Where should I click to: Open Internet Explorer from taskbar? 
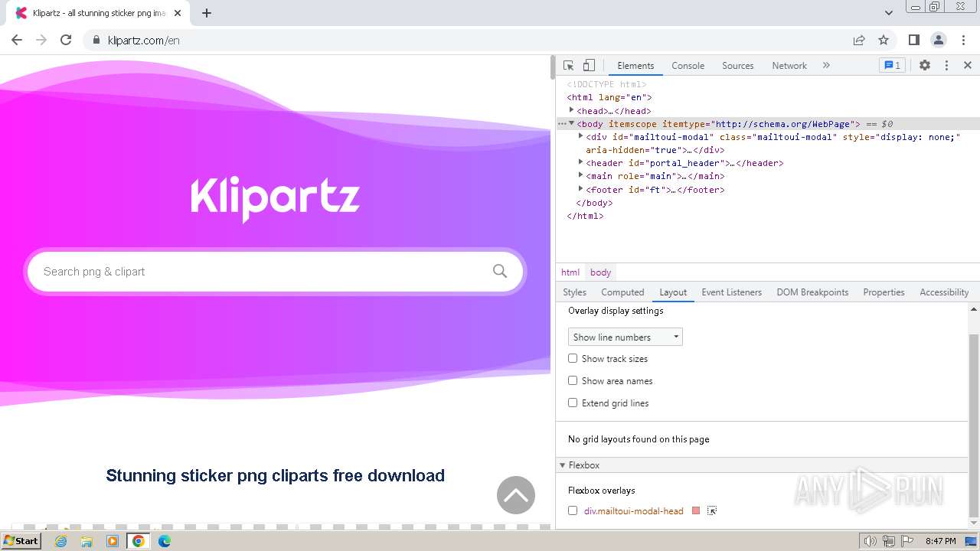click(x=61, y=541)
